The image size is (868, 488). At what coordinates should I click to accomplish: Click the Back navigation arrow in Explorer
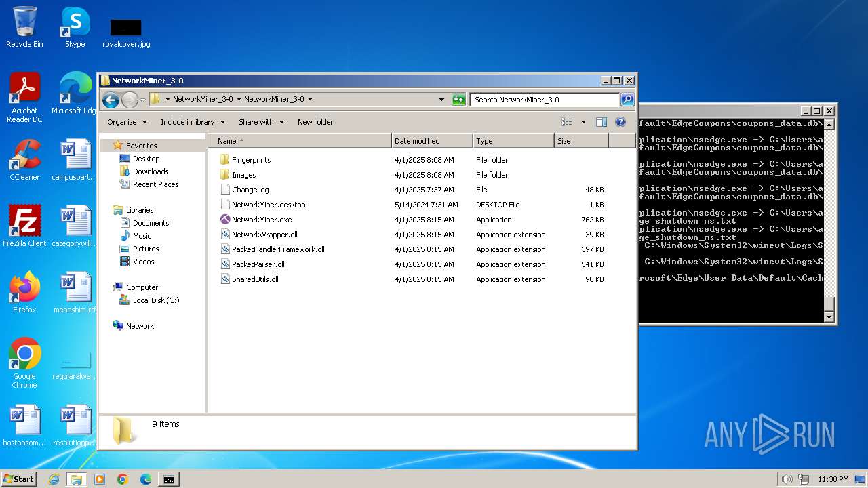(x=111, y=100)
